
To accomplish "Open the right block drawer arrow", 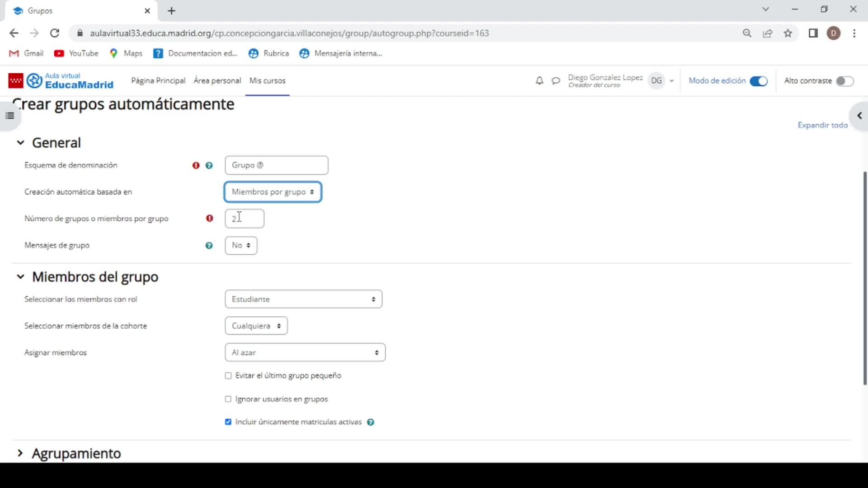I will click(x=859, y=116).
